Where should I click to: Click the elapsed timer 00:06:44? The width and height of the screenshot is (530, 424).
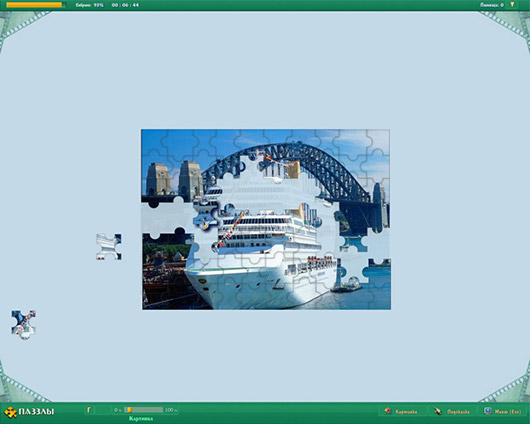tap(125, 5)
